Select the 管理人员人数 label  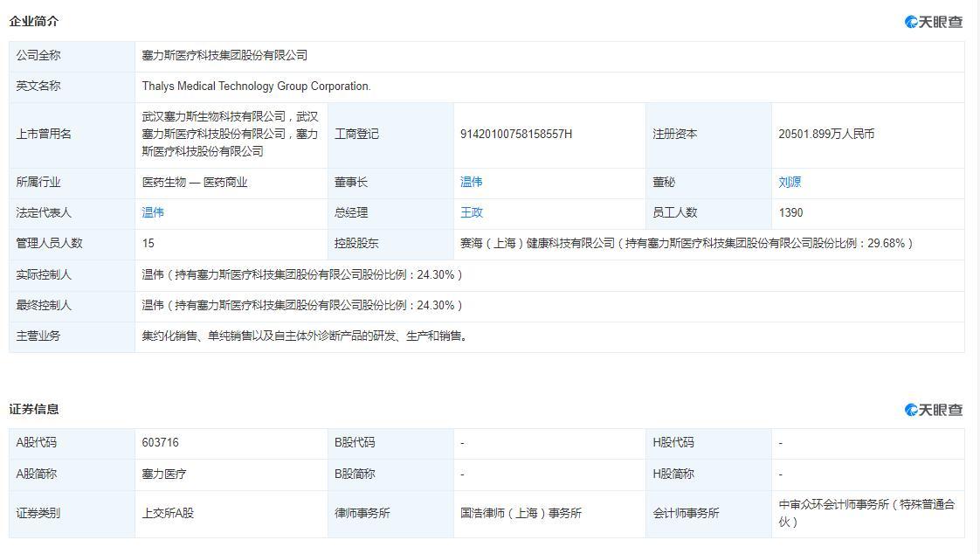point(50,243)
